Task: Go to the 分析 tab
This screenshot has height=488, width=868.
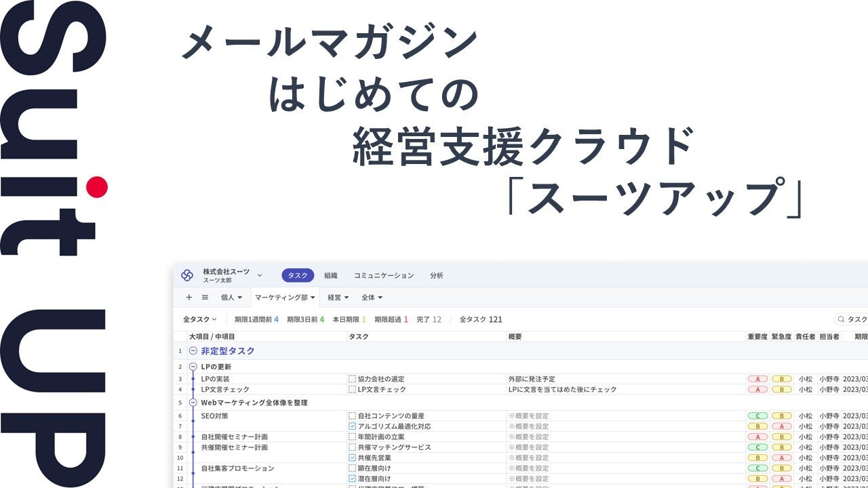Action: (x=437, y=276)
